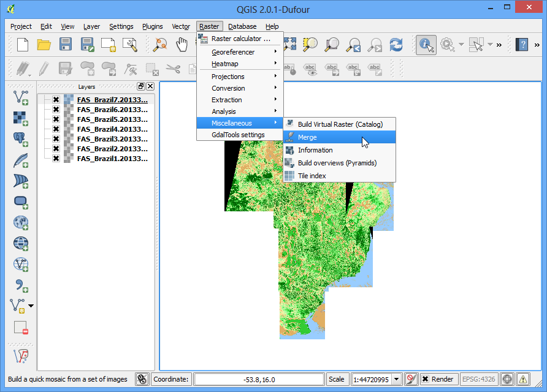Open the New Print Composer icon
Viewport: 547px width, 392px height.
[109, 45]
